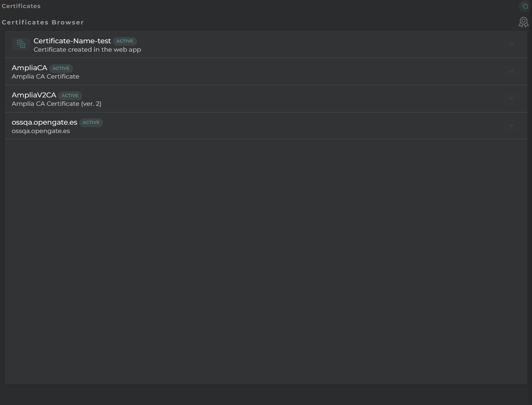The height and width of the screenshot is (405, 532).
Task: Click the certificate ribbon icon beside Certificates Browser
Action: (523, 22)
